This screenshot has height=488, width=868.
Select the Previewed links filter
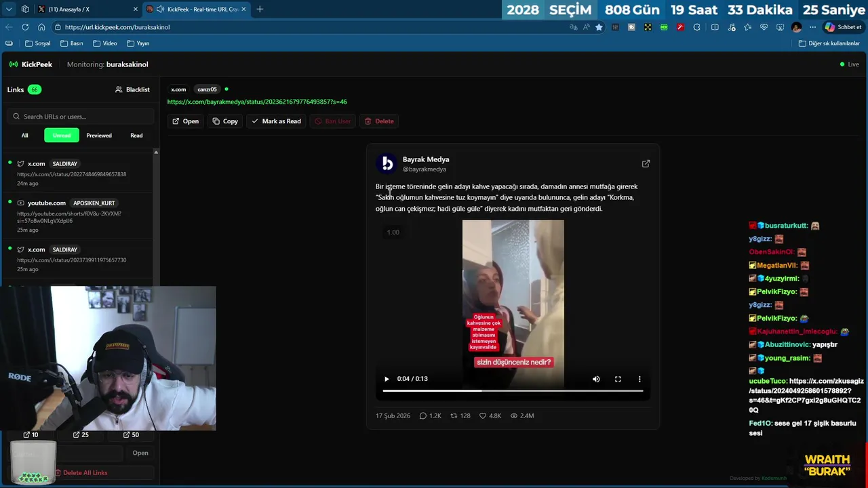[x=99, y=136]
